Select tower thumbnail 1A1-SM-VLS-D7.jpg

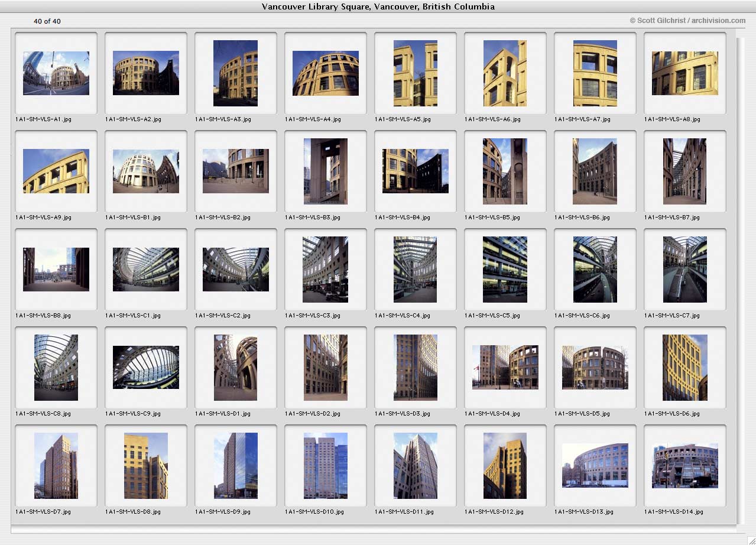[x=56, y=466]
